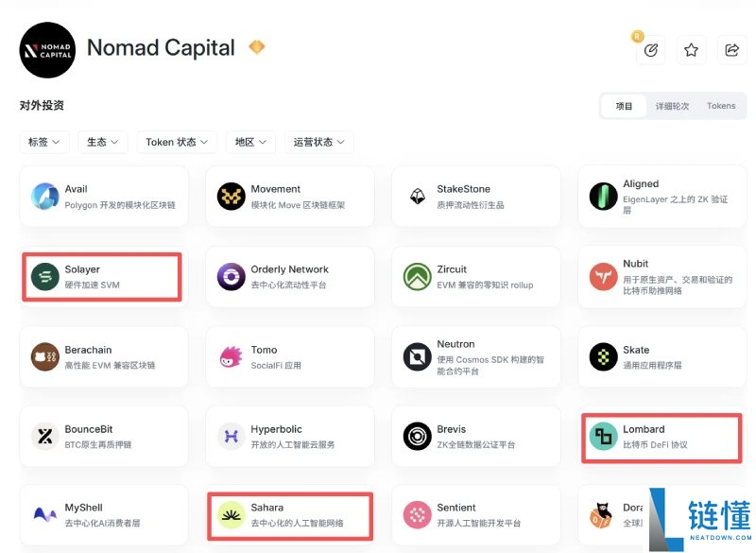Click the Nubit orange logo
The width and height of the screenshot is (756, 553).
(x=603, y=277)
